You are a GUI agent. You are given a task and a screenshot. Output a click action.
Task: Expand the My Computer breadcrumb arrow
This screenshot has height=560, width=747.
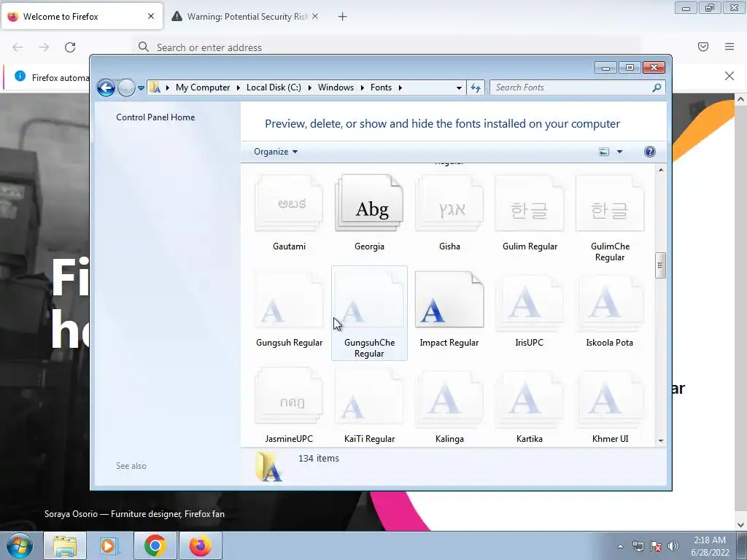click(x=239, y=87)
